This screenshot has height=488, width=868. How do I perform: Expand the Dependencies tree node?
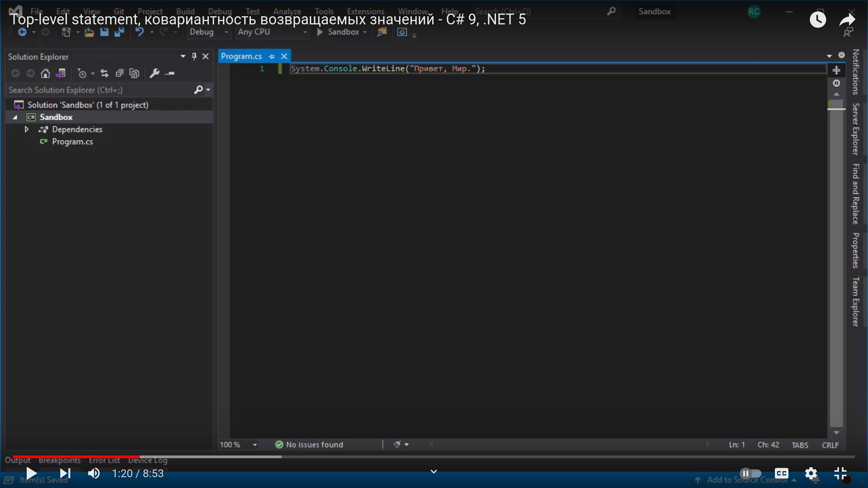pyautogui.click(x=27, y=129)
